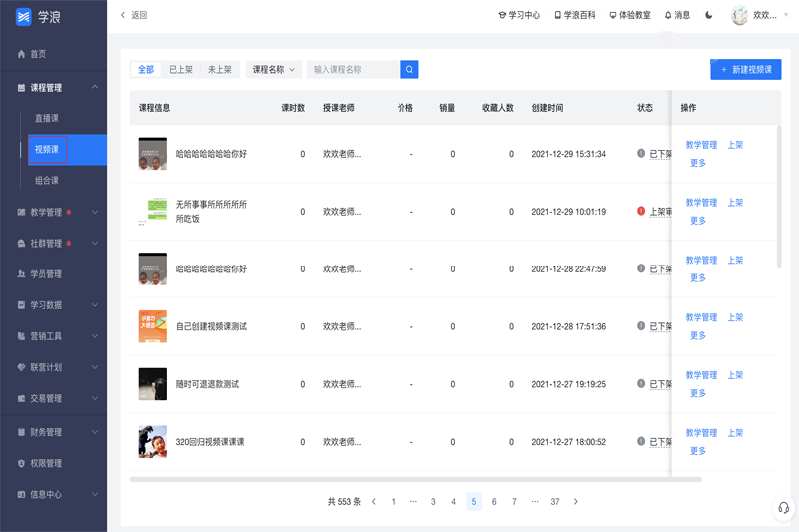This screenshot has width=799, height=532.
Task: Select the 已上架 filter
Action: 181,70
